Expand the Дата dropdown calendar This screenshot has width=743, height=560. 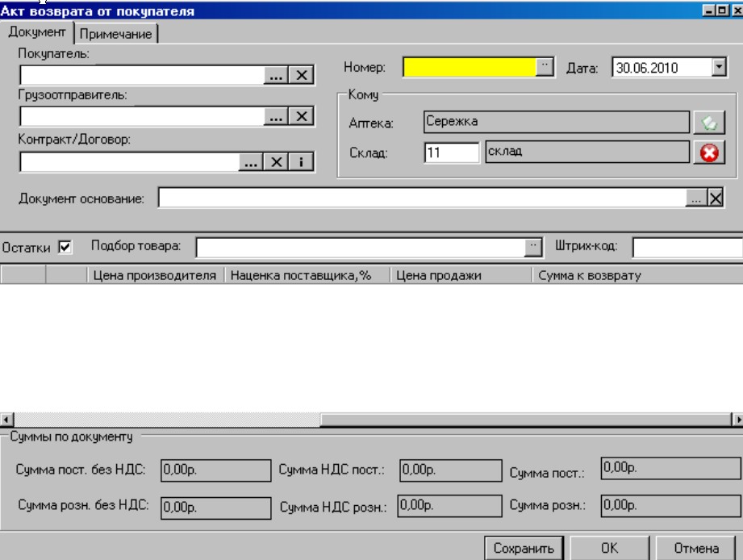719,68
